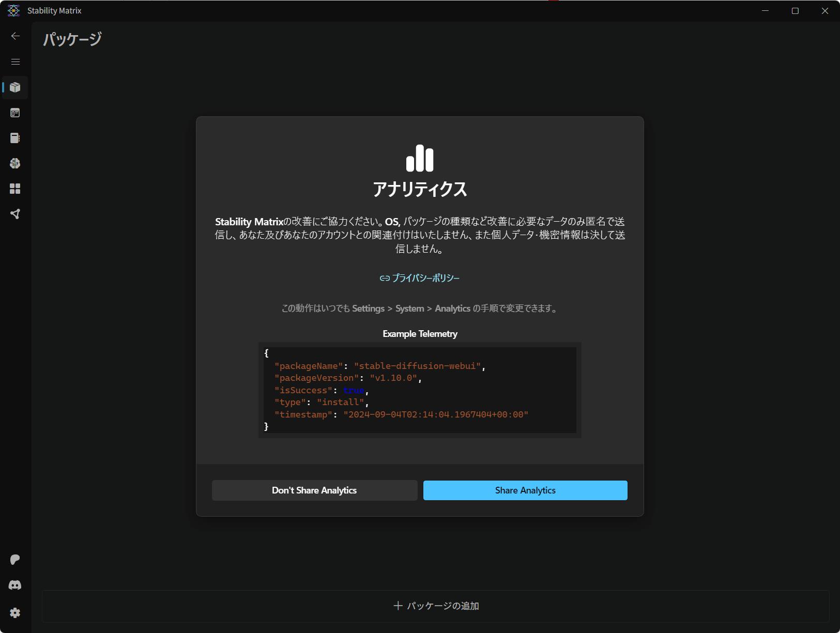Click the パッケージの追加 button
Image resolution: width=840 pixels, height=633 pixels.
(x=436, y=606)
